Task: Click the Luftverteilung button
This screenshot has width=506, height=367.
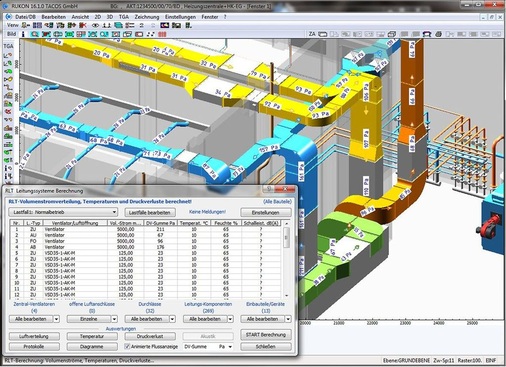Action: (34, 336)
